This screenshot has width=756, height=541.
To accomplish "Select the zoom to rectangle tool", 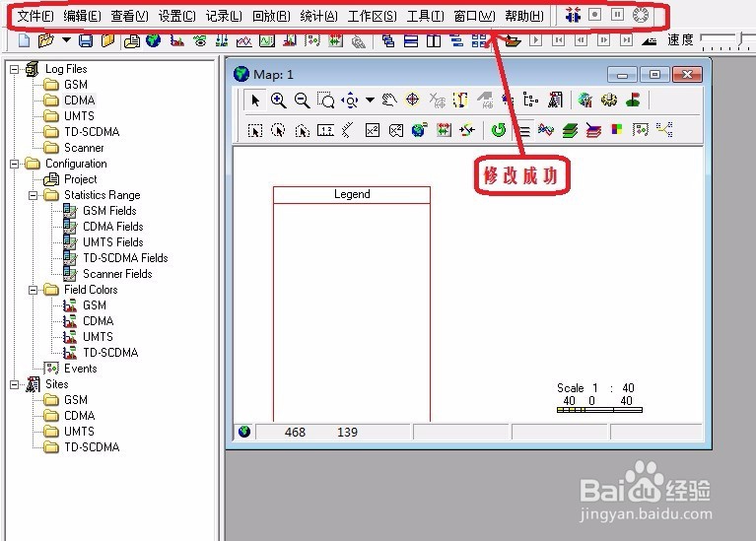I will (x=325, y=101).
